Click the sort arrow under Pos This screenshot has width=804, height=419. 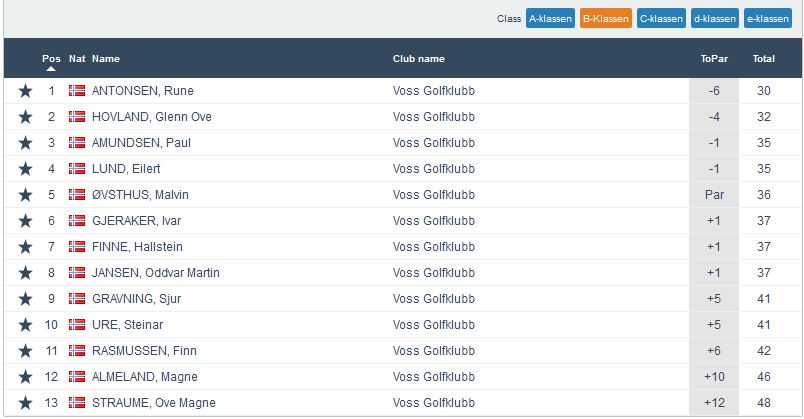(51, 70)
